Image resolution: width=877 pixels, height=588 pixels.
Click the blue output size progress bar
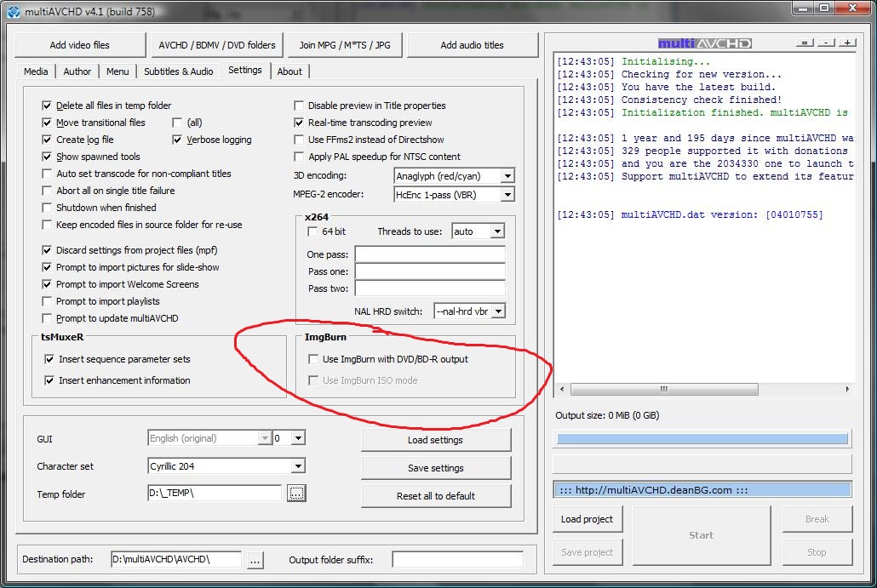click(702, 439)
